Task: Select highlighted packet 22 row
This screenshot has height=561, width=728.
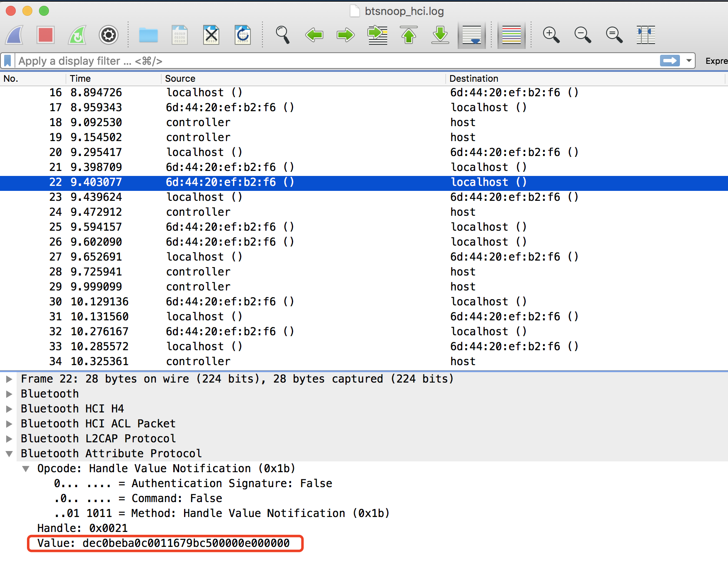Action: tap(364, 183)
